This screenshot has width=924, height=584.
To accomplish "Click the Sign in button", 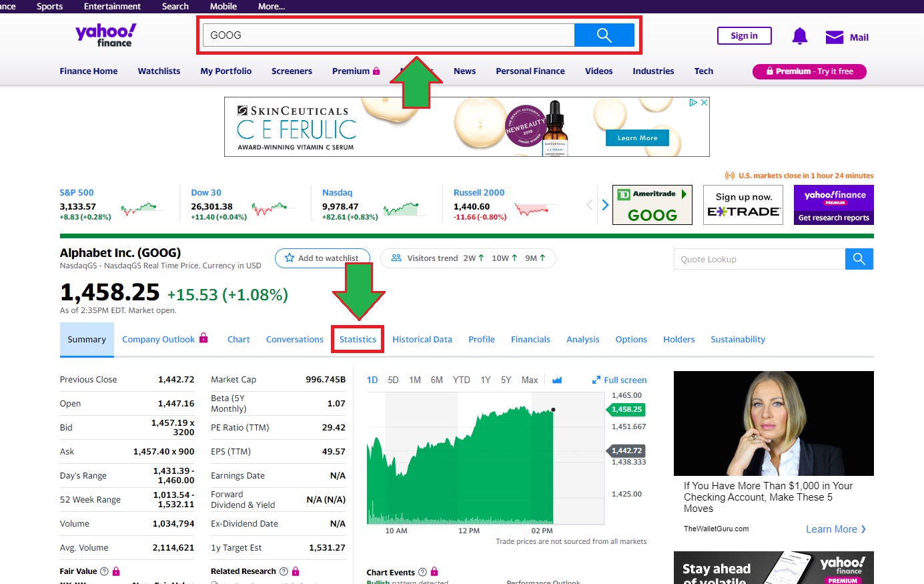I will pyautogui.click(x=745, y=35).
